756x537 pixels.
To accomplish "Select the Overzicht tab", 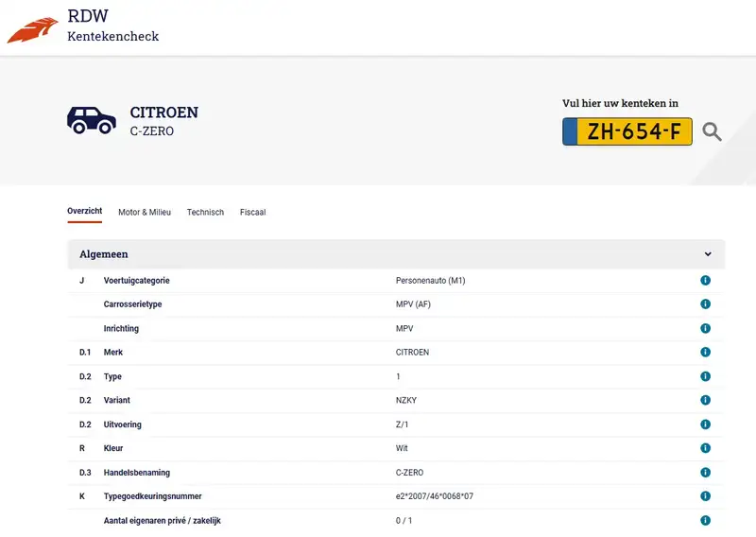I will tap(85, 211).
